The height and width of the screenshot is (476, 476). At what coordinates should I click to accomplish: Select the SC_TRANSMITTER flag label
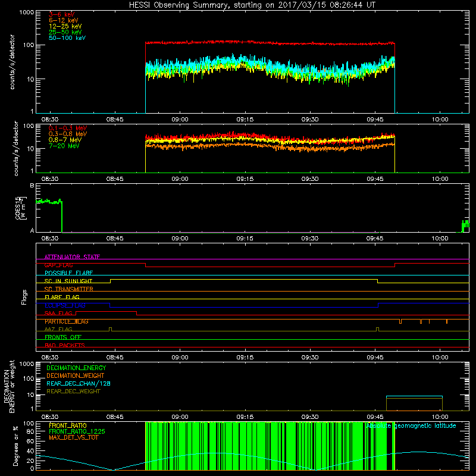(x=68, y=289)
